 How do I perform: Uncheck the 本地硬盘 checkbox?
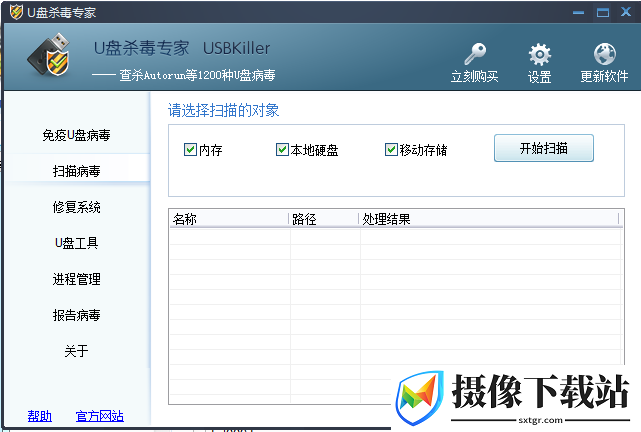(282, 150)
